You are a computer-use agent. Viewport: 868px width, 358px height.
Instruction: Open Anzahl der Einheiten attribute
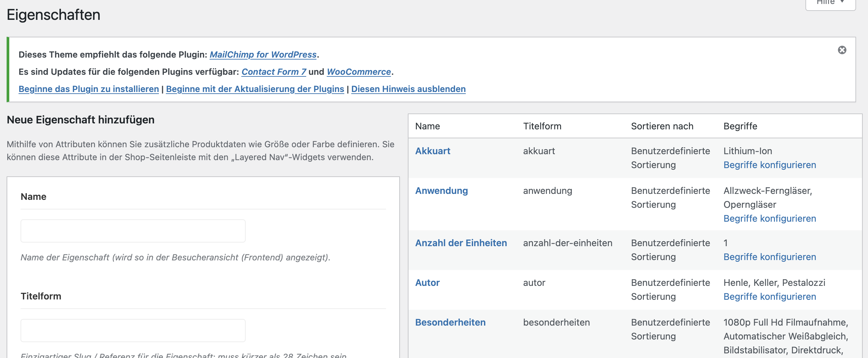(x=460, y=243)
